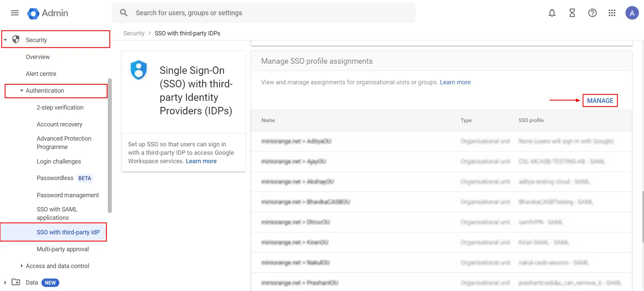Click the Data folder icon in sidebar
Image resolution: width=644 pixels, height=291 pixels.
point(16,282)
